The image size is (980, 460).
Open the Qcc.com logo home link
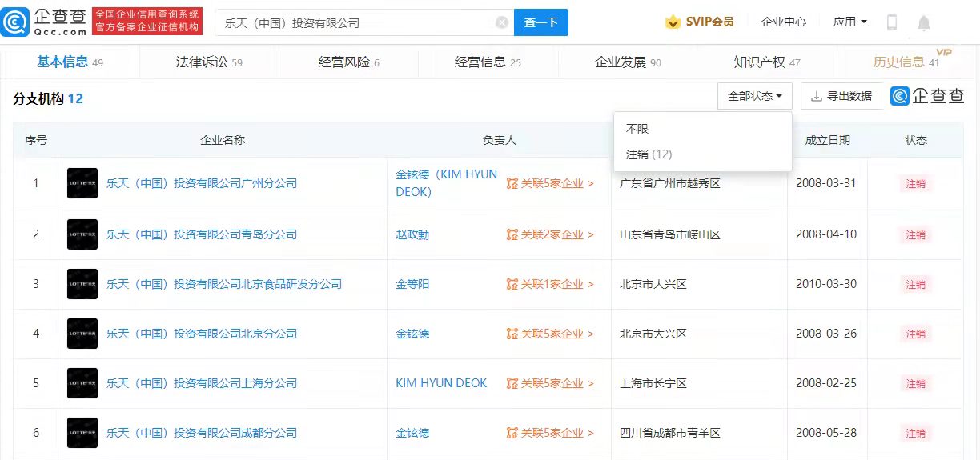tap(45, 22)
